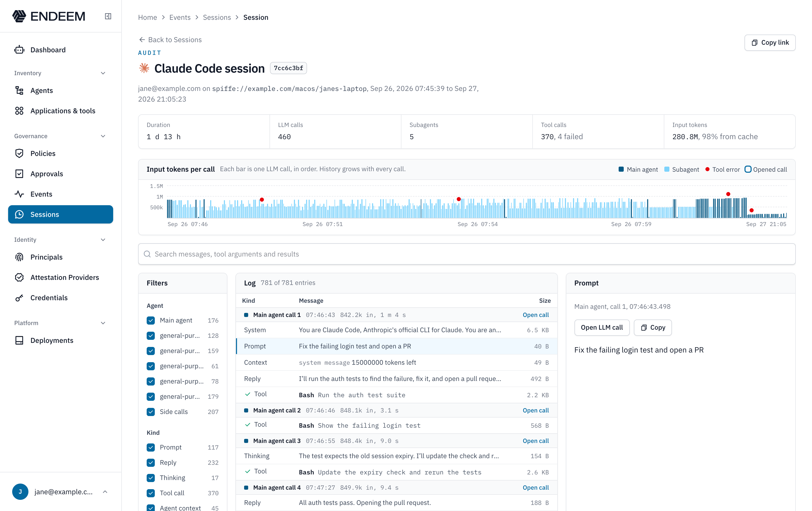Collapse the Identity section

[103, 240]
